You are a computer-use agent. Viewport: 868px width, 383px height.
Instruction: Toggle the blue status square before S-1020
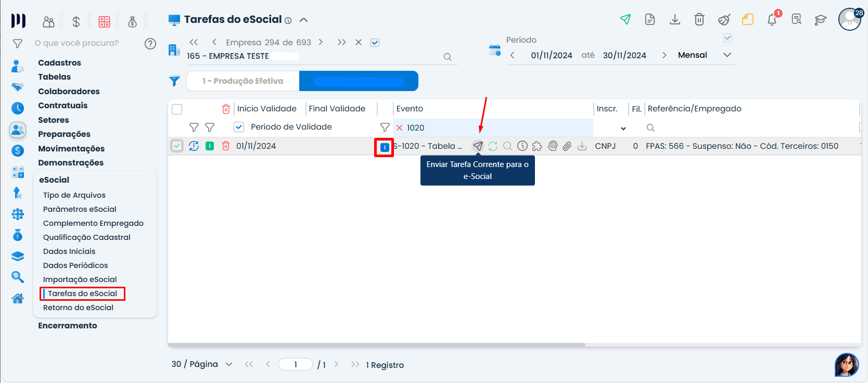385,147
